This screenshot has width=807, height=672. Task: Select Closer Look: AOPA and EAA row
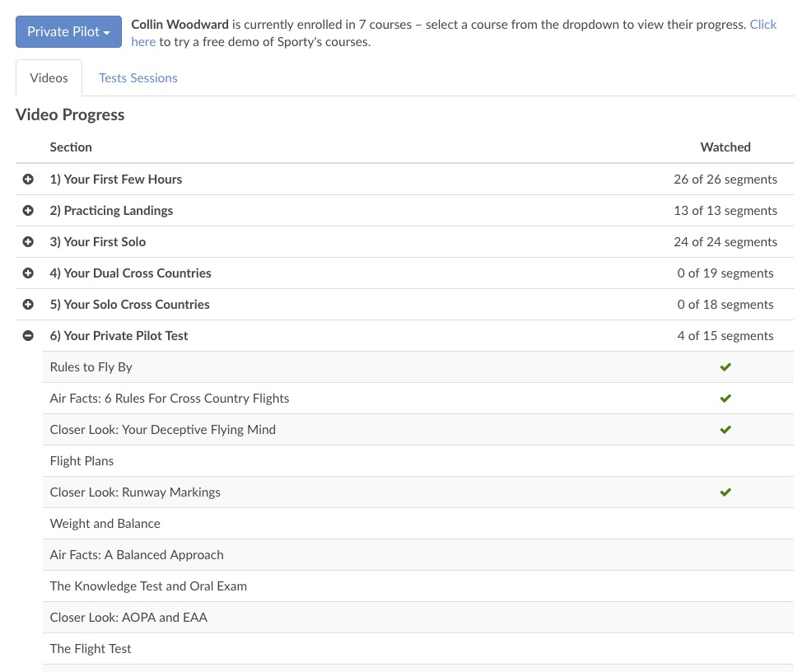click(128, 618)
